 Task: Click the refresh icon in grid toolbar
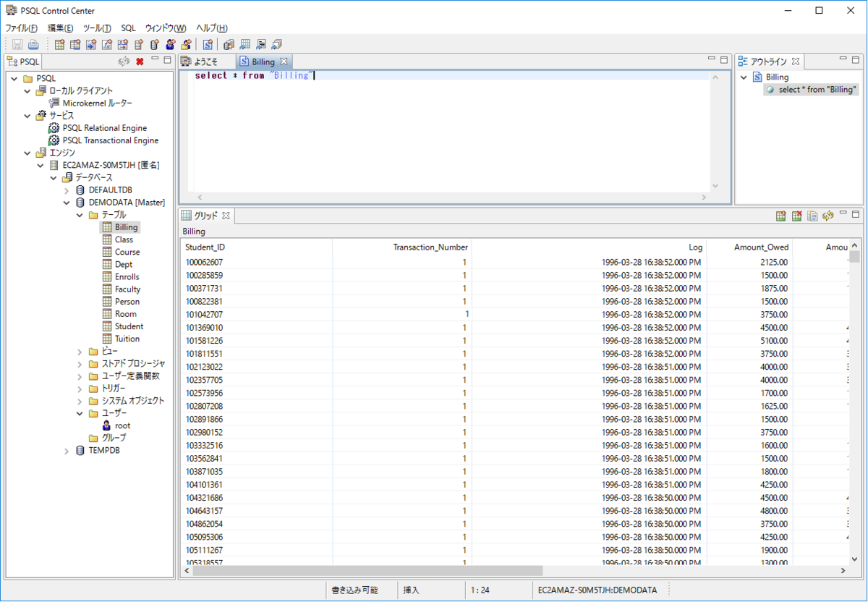(x=828, y=216)
